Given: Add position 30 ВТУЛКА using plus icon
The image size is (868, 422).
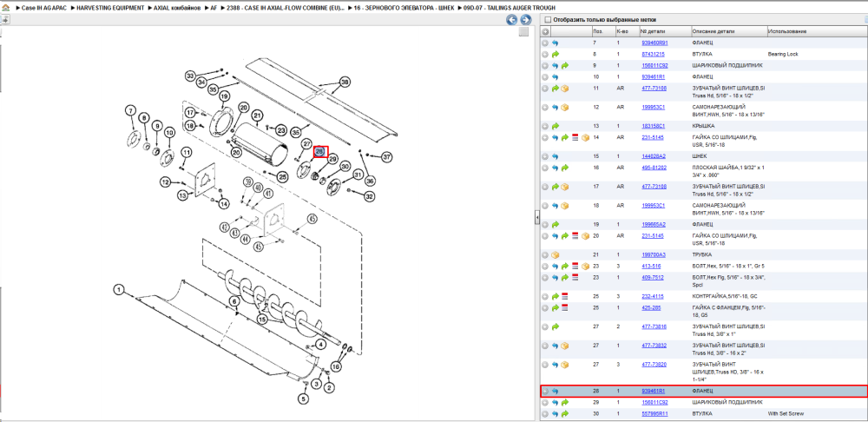Looking at the screenshot, I should click(545, 413).
